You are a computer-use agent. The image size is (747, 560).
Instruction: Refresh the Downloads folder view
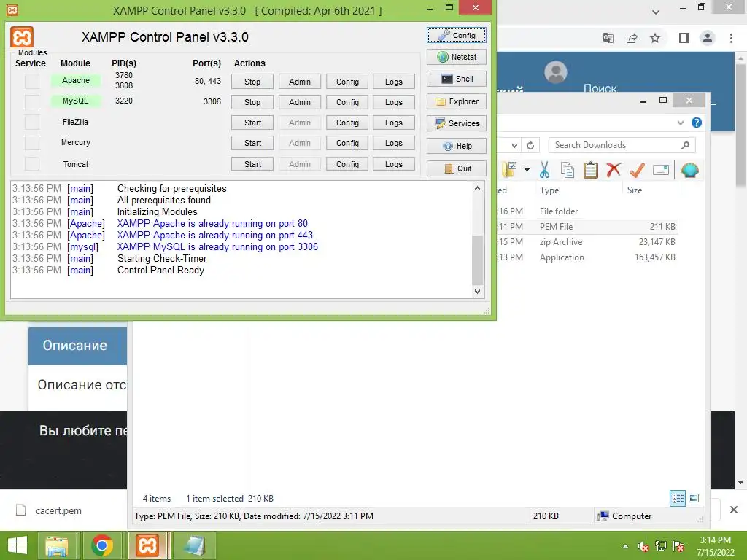(x=530, y=145)
